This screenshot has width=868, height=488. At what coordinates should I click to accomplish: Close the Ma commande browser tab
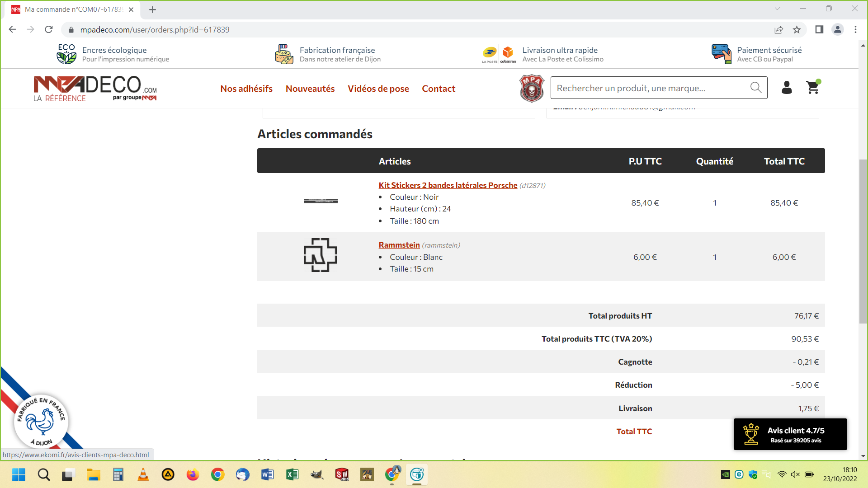coord(131,9)
